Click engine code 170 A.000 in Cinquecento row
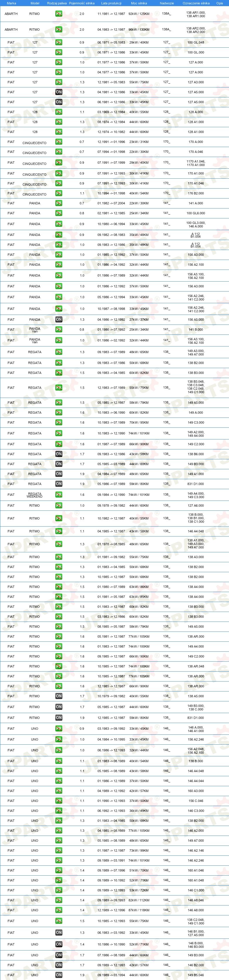This screenshot has width=229, height=980. point(195,142)
